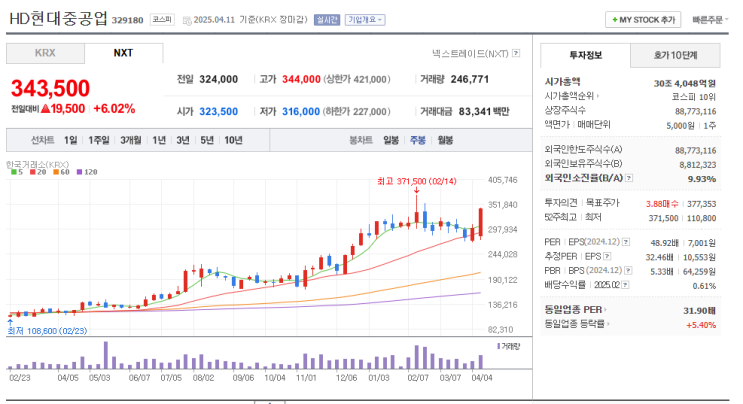This screenshot has height=404, width=743.
Task: Click the 넥스트레이드(NXT) label
Action: pyautogui.click(x=470, y=54)
